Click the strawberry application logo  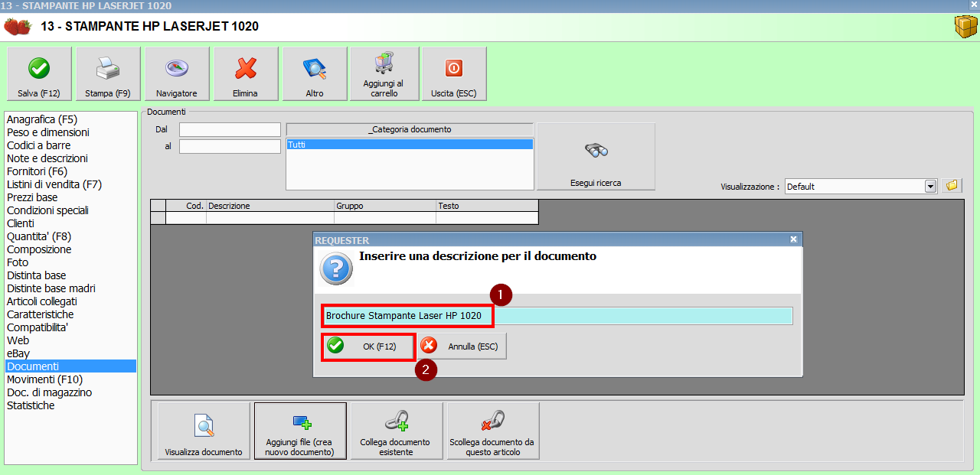point(17,27)
